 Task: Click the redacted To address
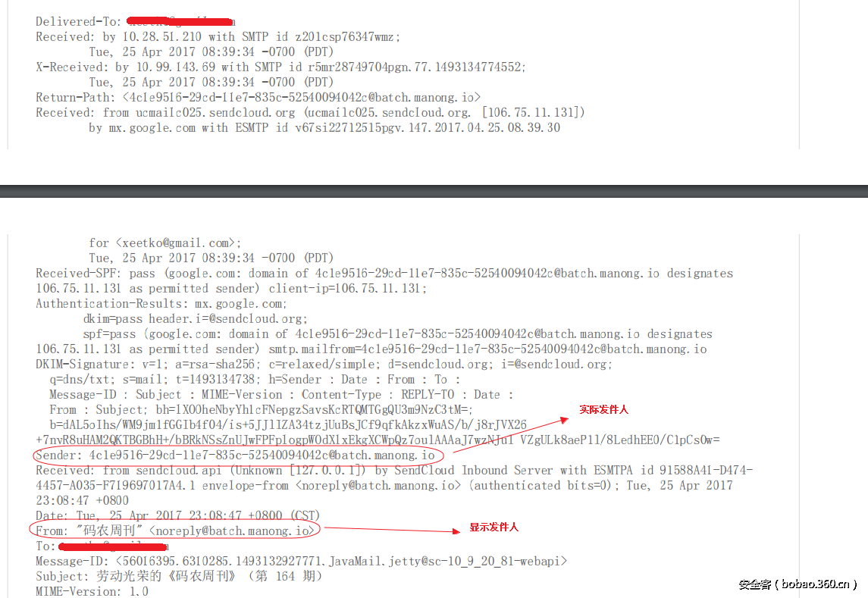113,546
